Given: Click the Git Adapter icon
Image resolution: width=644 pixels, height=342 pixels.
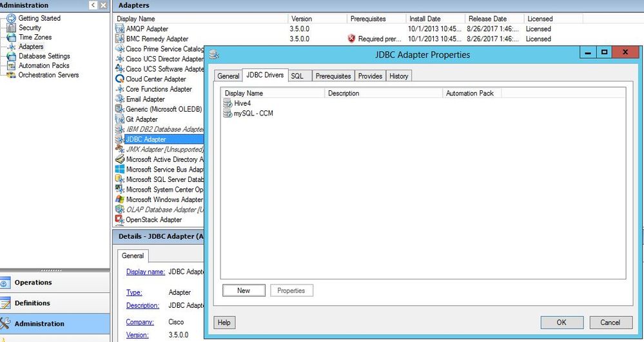Looking at the screenshot, I should (x=119, y=119).
